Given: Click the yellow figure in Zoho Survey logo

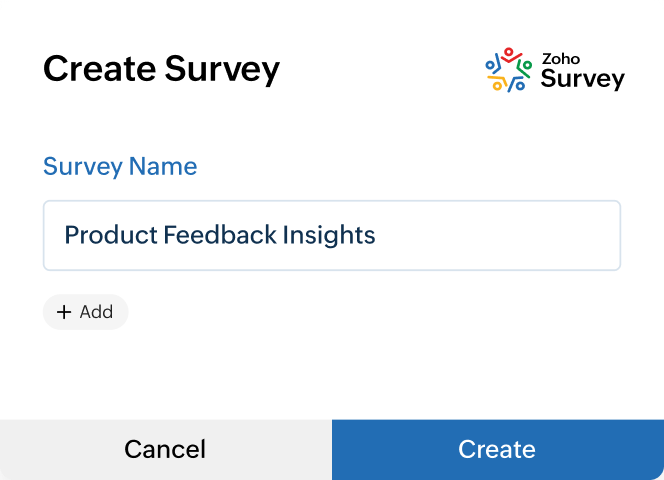Looking at the screenshot, I should point(497,83).
